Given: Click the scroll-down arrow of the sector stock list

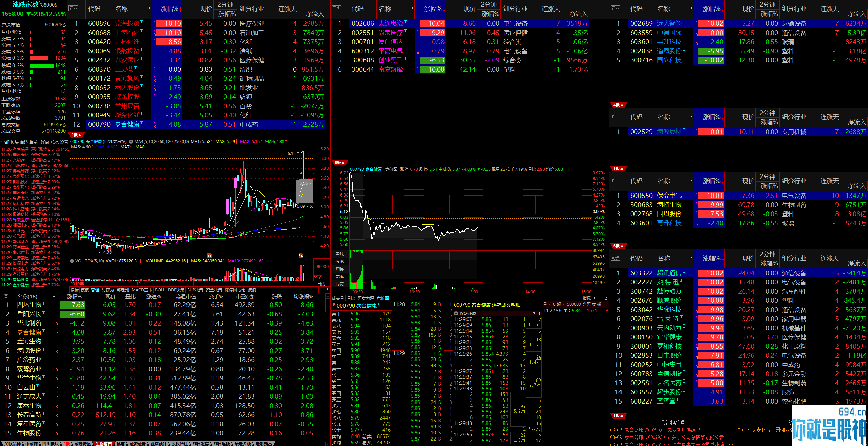Looking at the screenshot, I should [328, 443].
